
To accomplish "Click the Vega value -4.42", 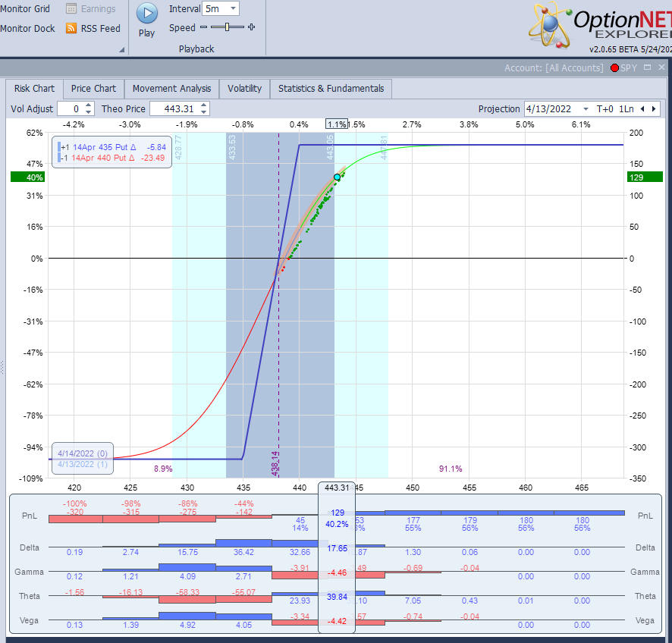I will [337, 621].
